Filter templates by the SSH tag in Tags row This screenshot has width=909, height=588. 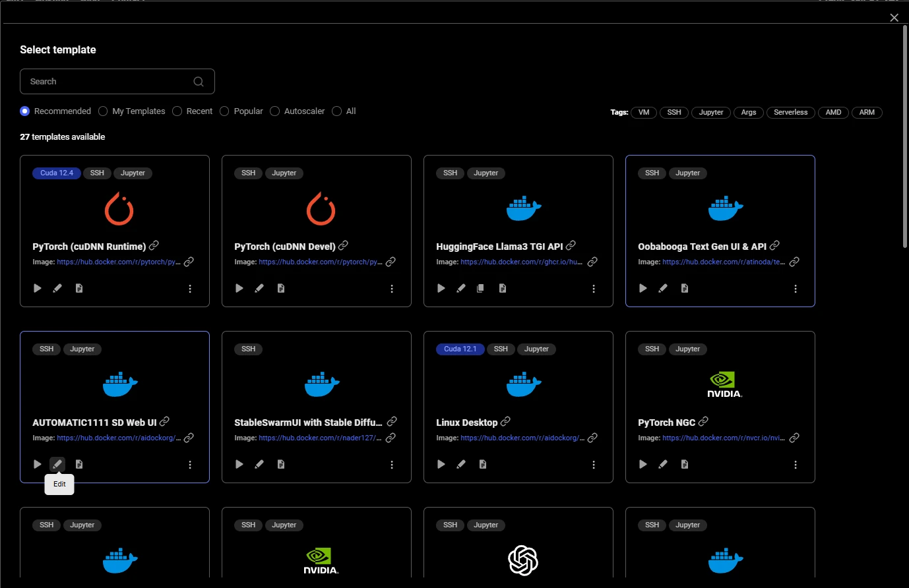(674, 113)
